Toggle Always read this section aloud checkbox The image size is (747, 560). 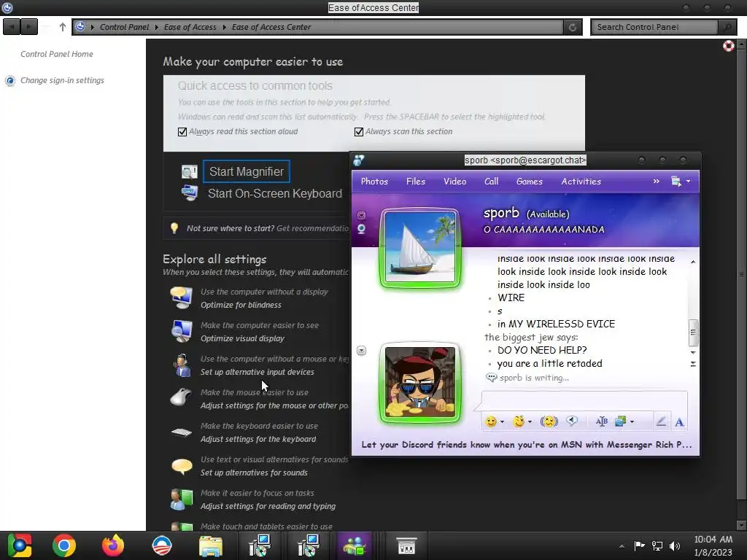click(182, 132)
